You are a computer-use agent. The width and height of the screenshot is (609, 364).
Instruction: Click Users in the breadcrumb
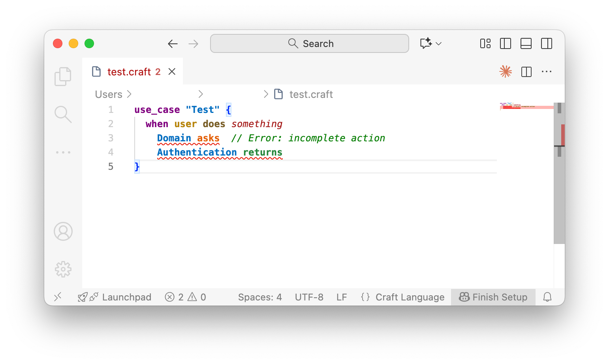109,94
